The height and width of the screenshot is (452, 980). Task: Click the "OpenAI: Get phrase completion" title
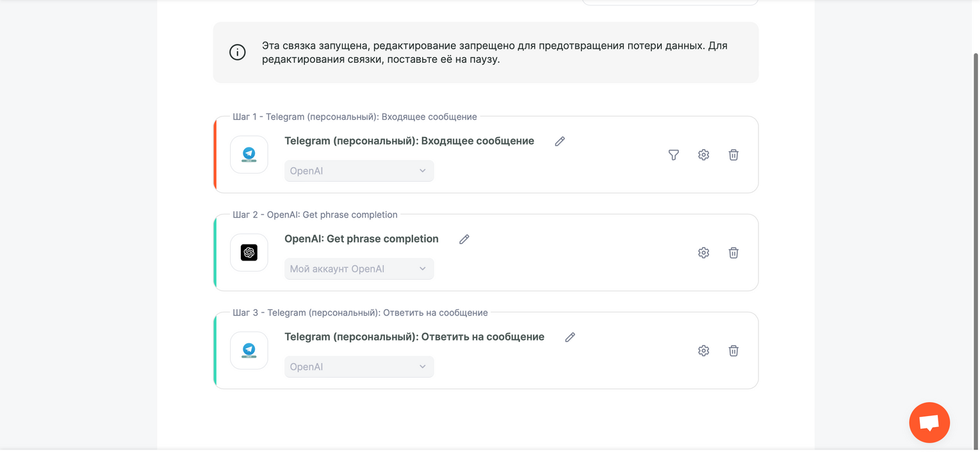[x=361, y=239]
